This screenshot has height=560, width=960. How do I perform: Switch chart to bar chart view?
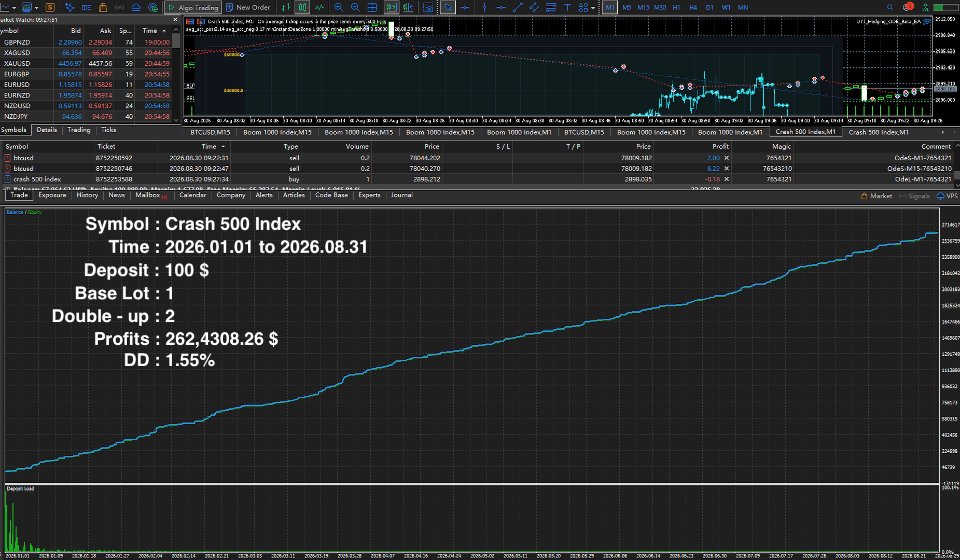(x=286, y=7)
